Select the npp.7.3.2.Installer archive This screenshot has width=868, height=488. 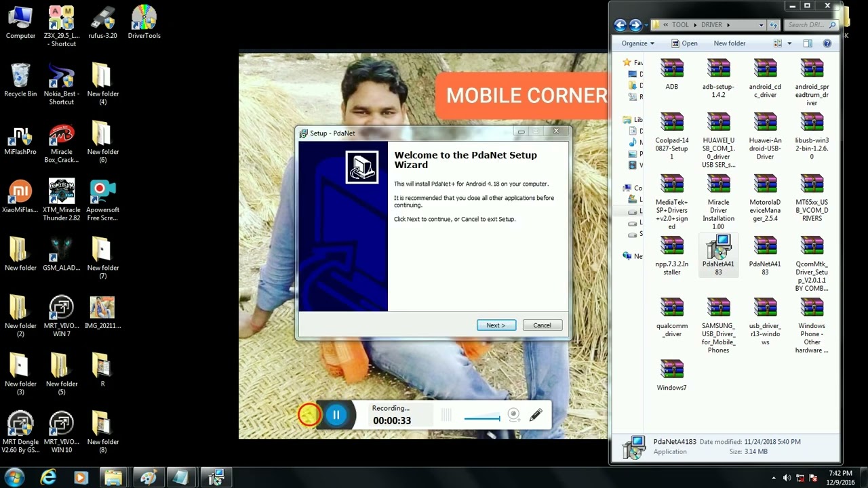[x=672, y=256]
